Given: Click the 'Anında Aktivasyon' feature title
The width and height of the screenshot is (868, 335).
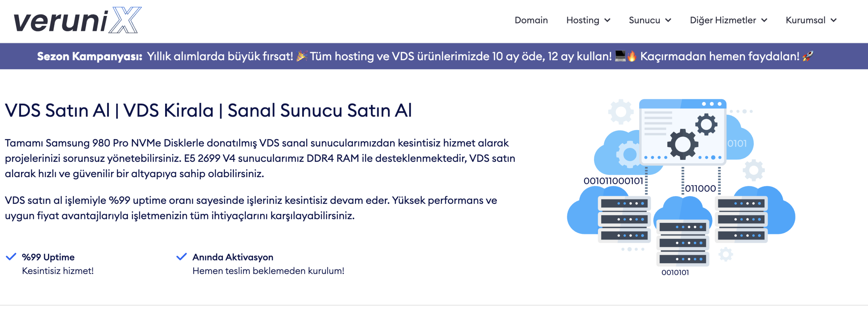Looking at the screenshot, I should pyautogui.click(x=233, y=257).
